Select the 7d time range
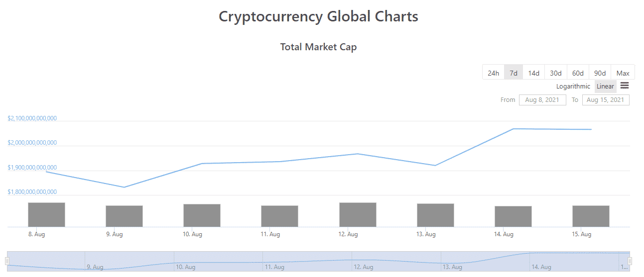 (514, 73)
